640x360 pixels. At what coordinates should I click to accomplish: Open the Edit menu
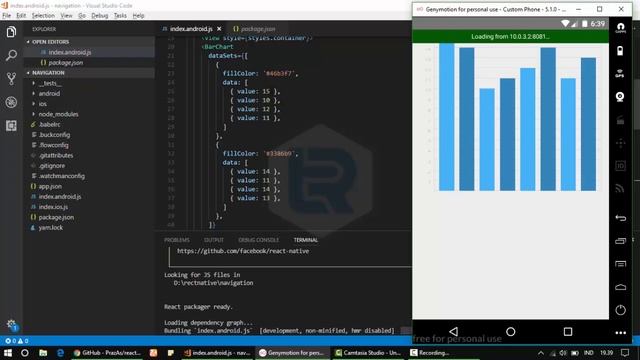tap(21, 16)
